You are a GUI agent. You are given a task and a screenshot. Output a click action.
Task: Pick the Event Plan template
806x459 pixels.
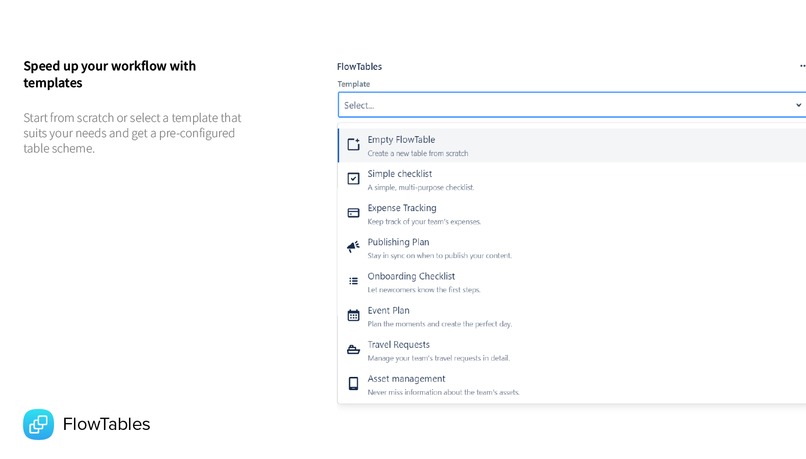coord(572,316)
